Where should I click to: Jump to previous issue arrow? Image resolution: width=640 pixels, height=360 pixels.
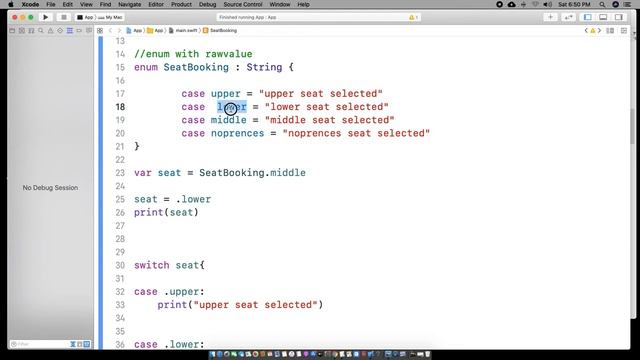[587, 31]
